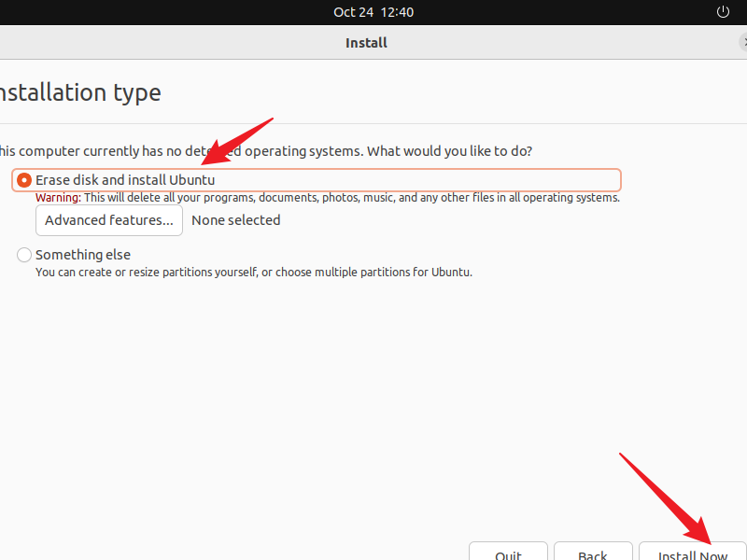Click the "Installation type" heading

click(x=78, y=93)
